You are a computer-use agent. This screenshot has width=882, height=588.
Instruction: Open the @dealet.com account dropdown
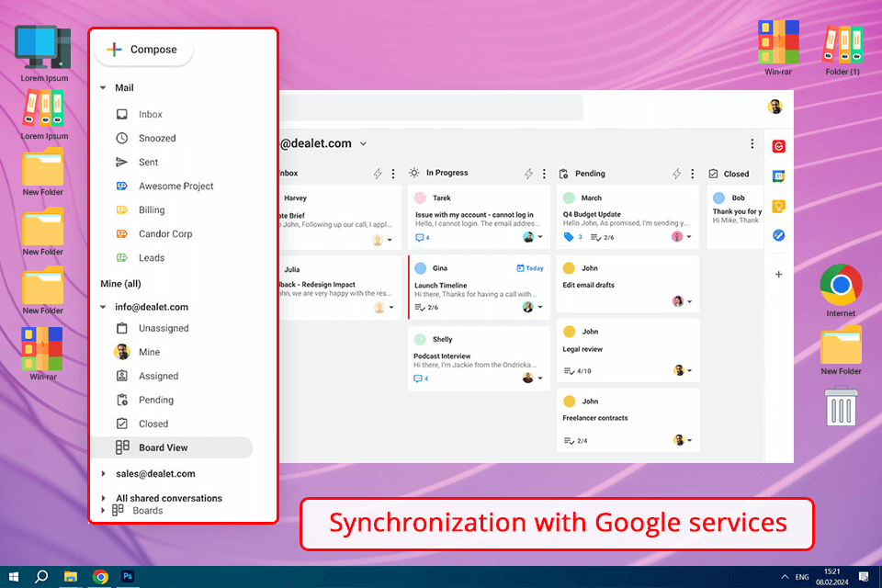(364, 144)
